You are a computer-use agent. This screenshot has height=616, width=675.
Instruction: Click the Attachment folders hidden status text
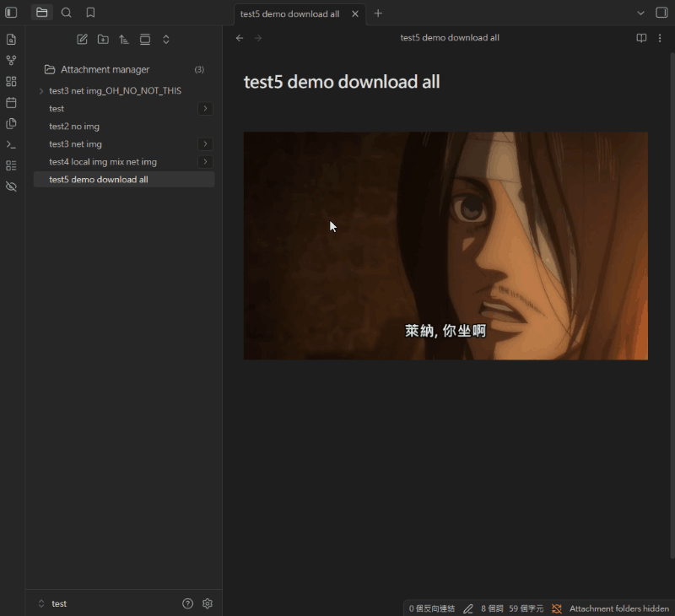pos(619,608)
